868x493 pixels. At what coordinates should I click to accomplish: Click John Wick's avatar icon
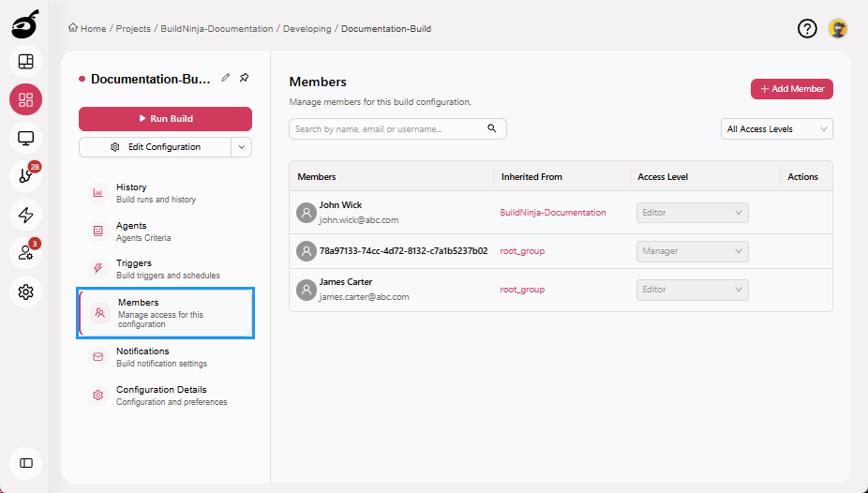pyautogui.click(x=307, y=213)
